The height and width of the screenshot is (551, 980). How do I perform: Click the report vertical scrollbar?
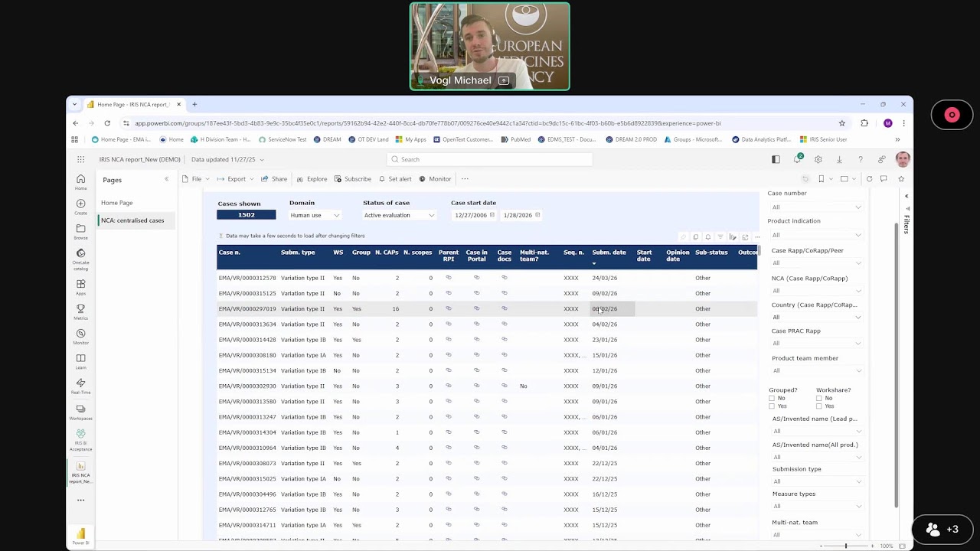coord(896,364)
